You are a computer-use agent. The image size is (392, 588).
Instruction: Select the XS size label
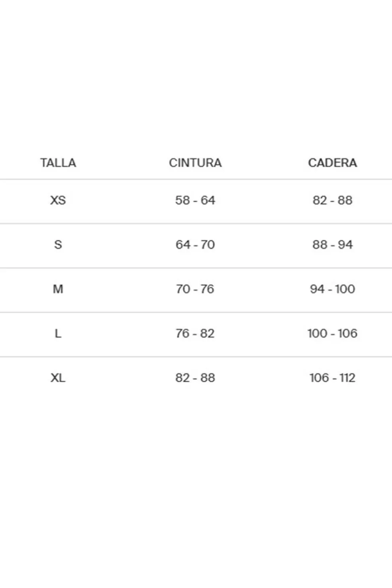pyautogui.click(x=58, y=200)
